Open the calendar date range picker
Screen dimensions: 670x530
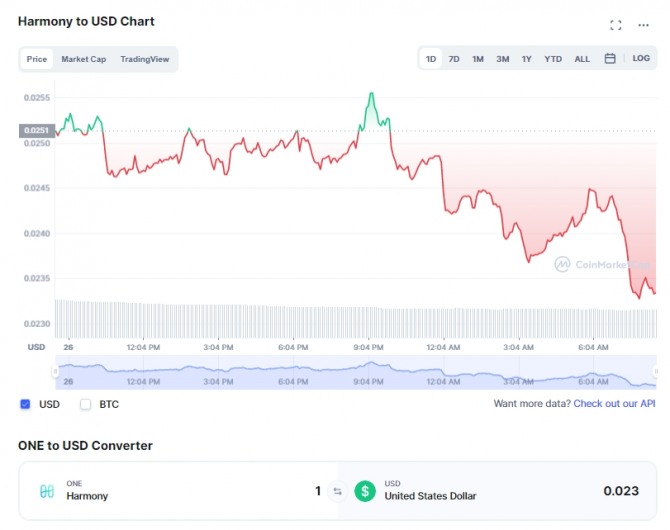click(610, 59)
